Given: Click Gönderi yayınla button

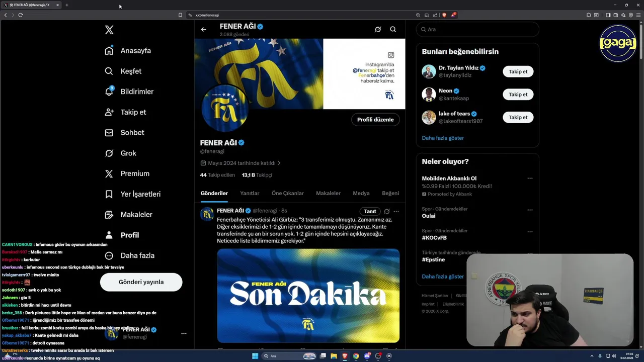Looking at the screenshot, I should [141, 282].
